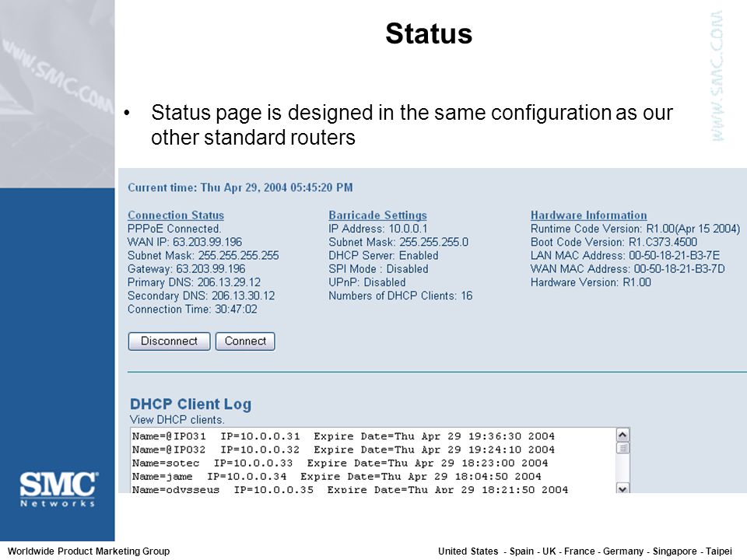Click Worldwide Product Marketing Group footer
This screenshot has height=560, width=747.
point(89,551)
